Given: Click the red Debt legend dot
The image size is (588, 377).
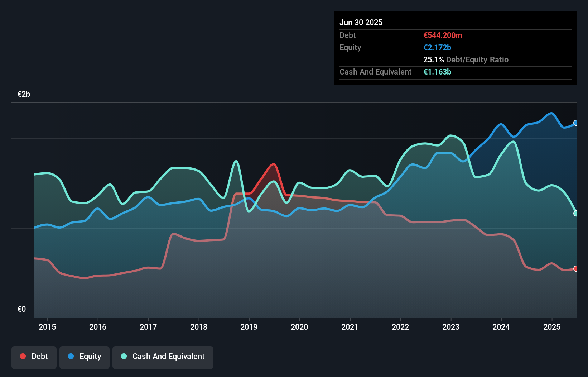Looking at the screenshot, I should pyautogui.click(x=23, y=356).
